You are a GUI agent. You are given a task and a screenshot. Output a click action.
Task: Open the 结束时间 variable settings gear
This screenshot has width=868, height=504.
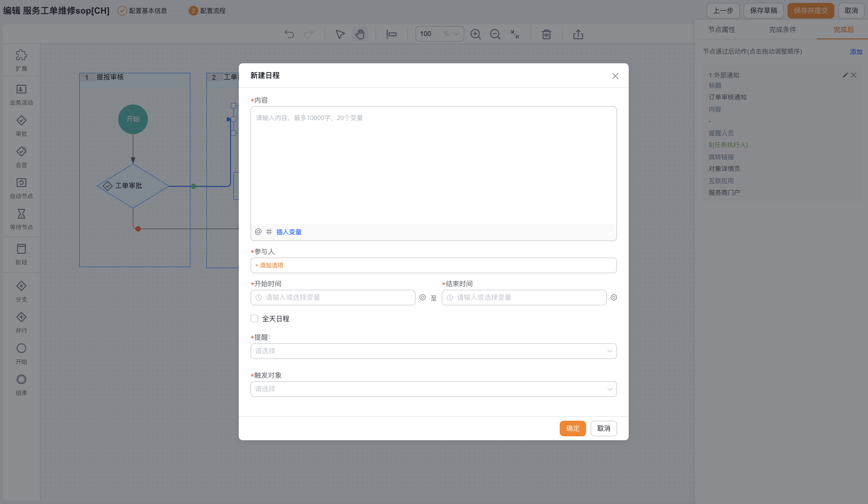[613, 298]
